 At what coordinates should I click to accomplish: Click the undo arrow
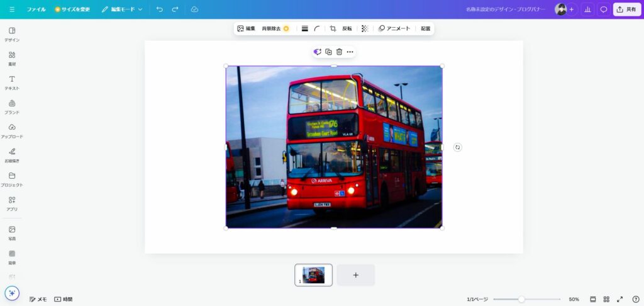[160, 9]
